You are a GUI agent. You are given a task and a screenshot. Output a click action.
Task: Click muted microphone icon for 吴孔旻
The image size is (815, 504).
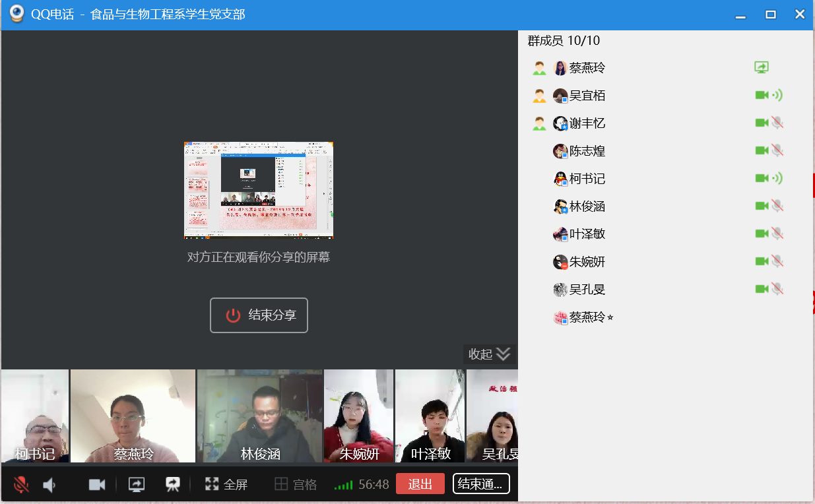(777, 289)
